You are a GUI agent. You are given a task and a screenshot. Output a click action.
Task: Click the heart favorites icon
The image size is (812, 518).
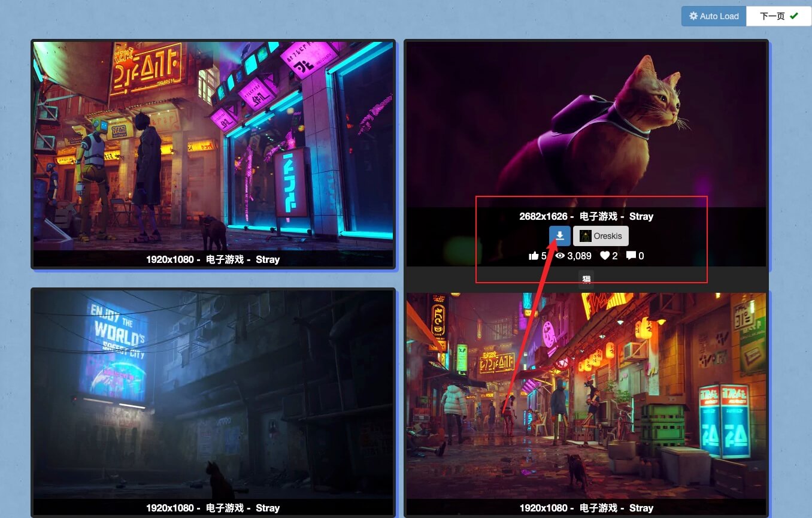605,256
